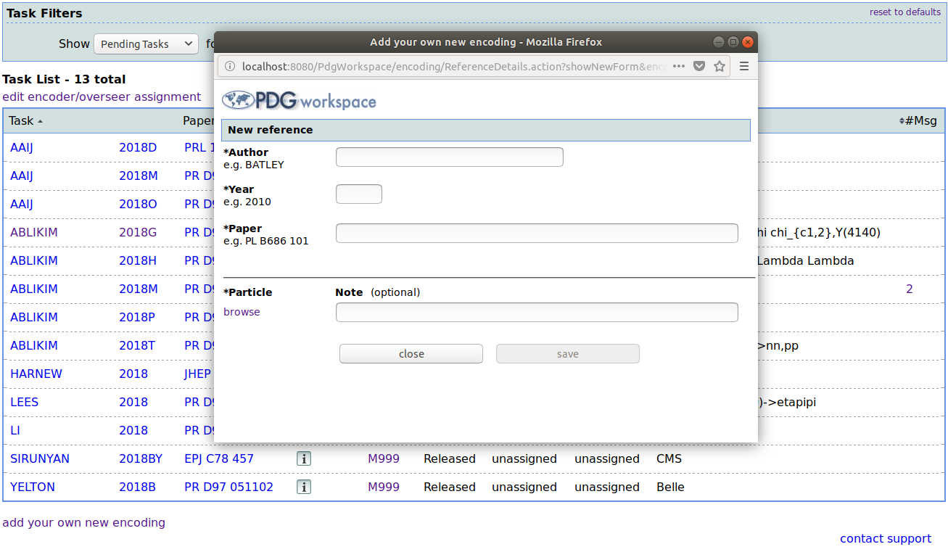This screenshot has width=948, height=560.
Task: Click CMS collaboration cell
Action: click(x=669, y=458)
